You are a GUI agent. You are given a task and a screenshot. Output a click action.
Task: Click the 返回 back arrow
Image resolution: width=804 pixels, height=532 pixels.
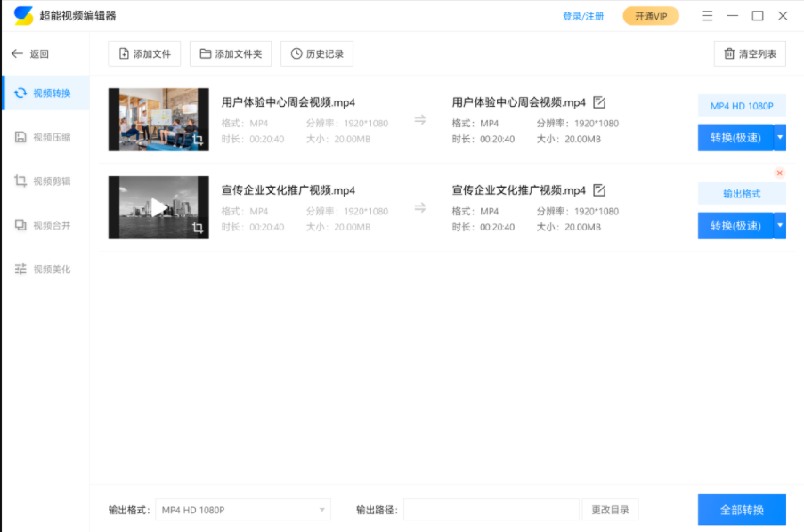click(x=17, y=54)
